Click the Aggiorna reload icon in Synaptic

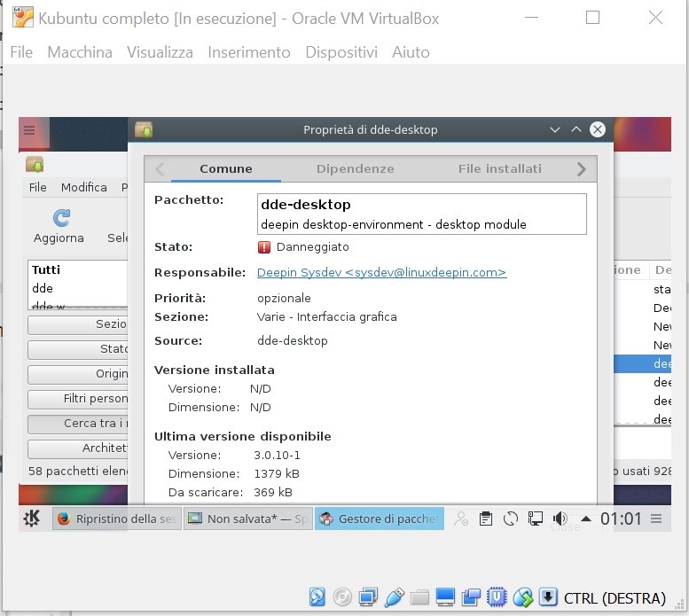(61, 218)
